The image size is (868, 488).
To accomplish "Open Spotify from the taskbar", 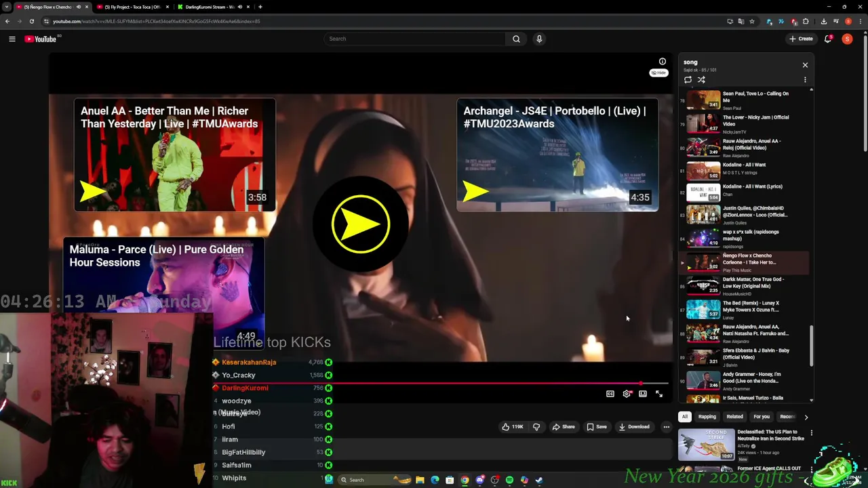I will coord(509,480).
